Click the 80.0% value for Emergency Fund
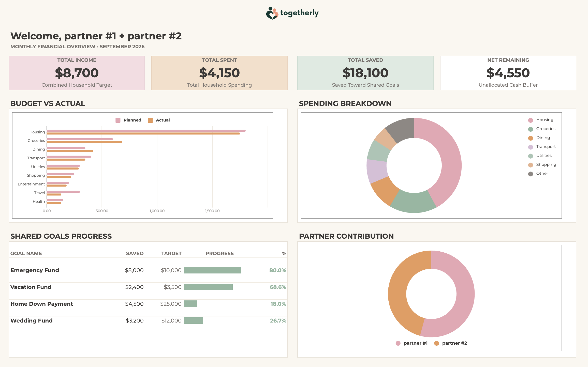Viewport: 588px width, 367px height. (x=278, y=270)
